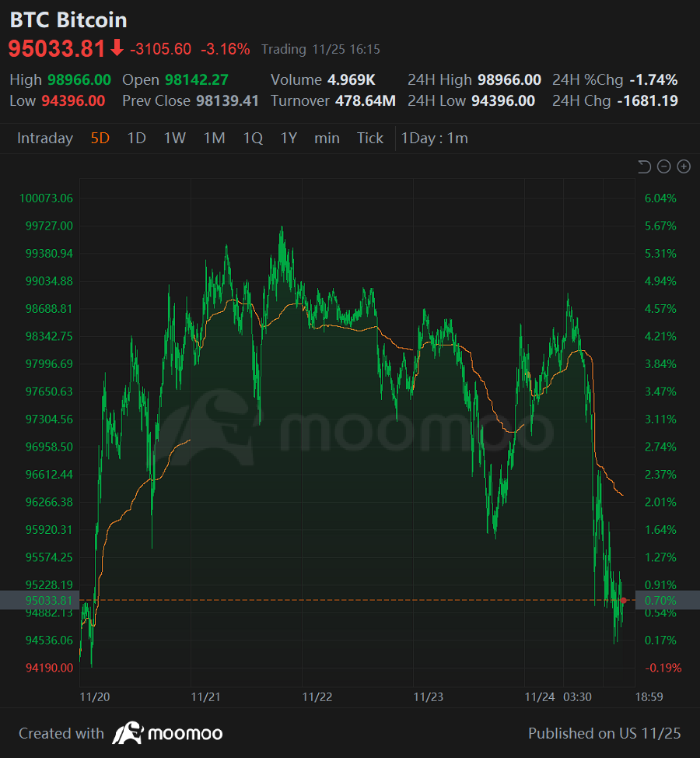Select the 1Q quarterly timeframe
The width and height of the screenshot is (700, 758).
(x=252, y=138)
